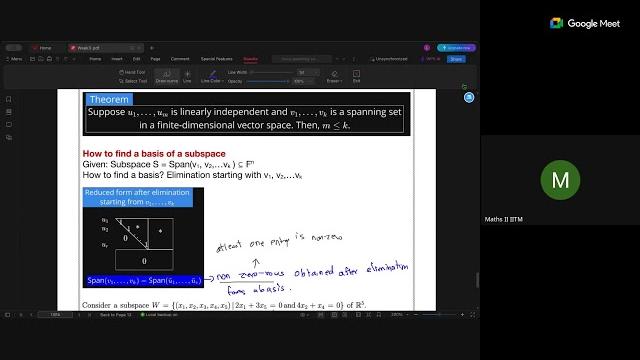Click the zoom in plus button
The height and width of the screenshot is (360, 640).
click(x=462, y=315)
